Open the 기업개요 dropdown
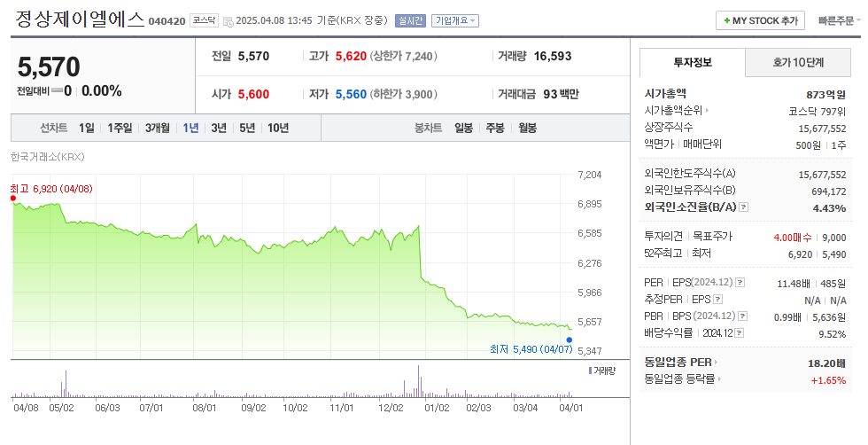 coord(455,20)
